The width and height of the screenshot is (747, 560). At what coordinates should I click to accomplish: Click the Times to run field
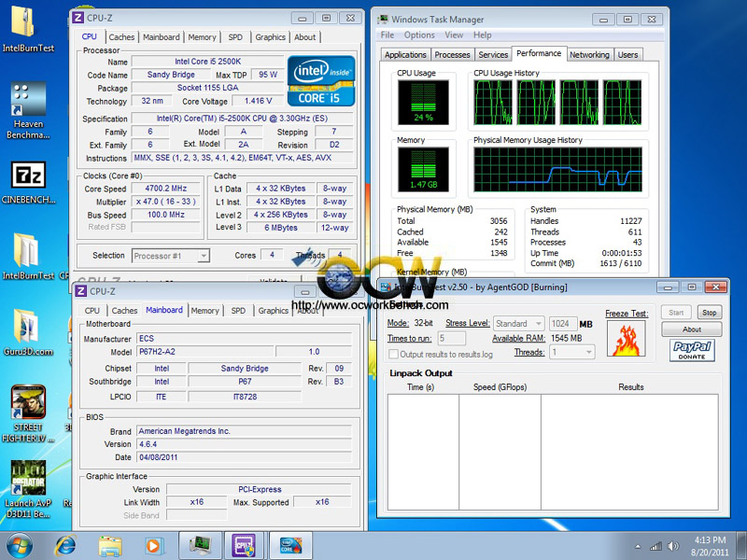(x=452, y=338)
